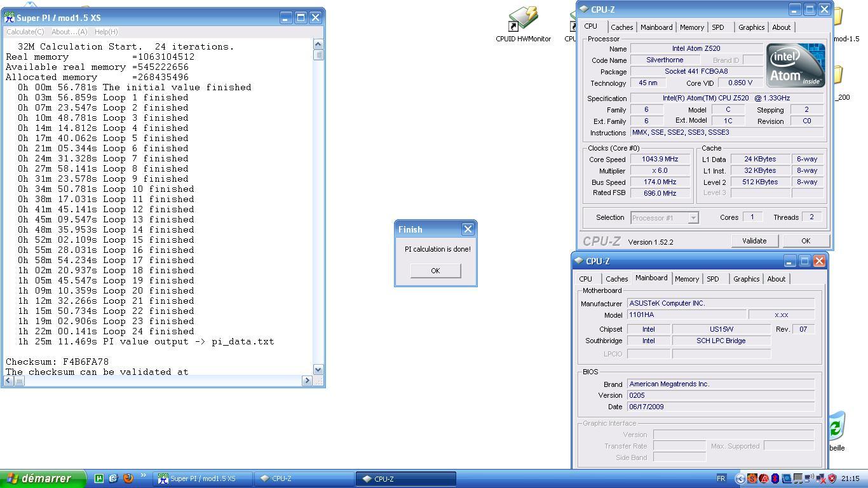This screenshot has height=488, width=868.
Task: Click the disconnected network tray icon with red X
Action: (820, 479)
